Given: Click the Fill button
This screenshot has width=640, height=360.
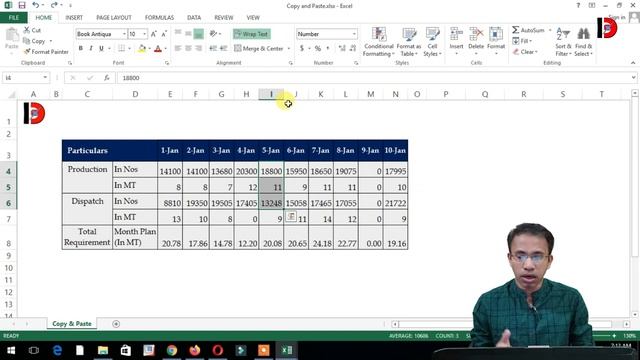Looking at the screenshot, I should tap(522, 41).
